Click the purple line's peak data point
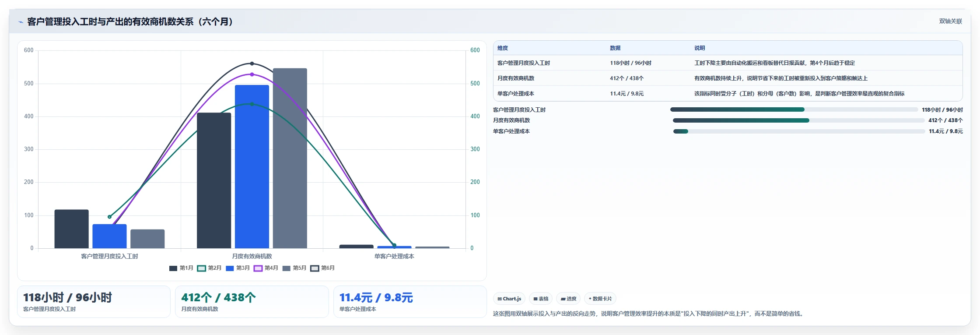Screen dimensions: 980x335 click(252, 74)
